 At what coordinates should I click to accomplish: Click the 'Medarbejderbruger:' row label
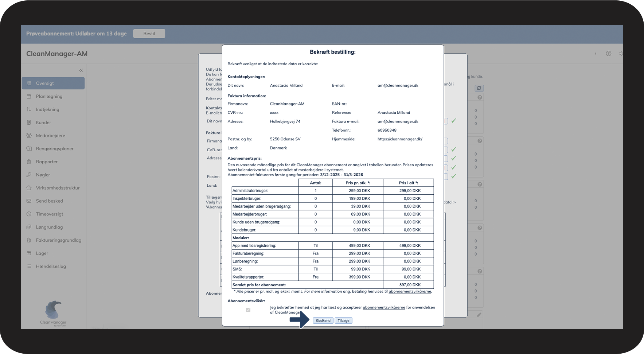250,214
